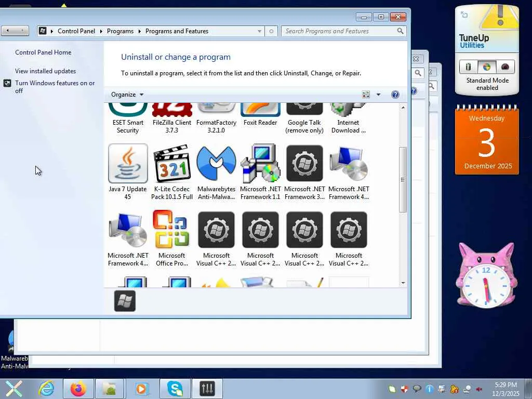Click the Back navigation button

8,31
